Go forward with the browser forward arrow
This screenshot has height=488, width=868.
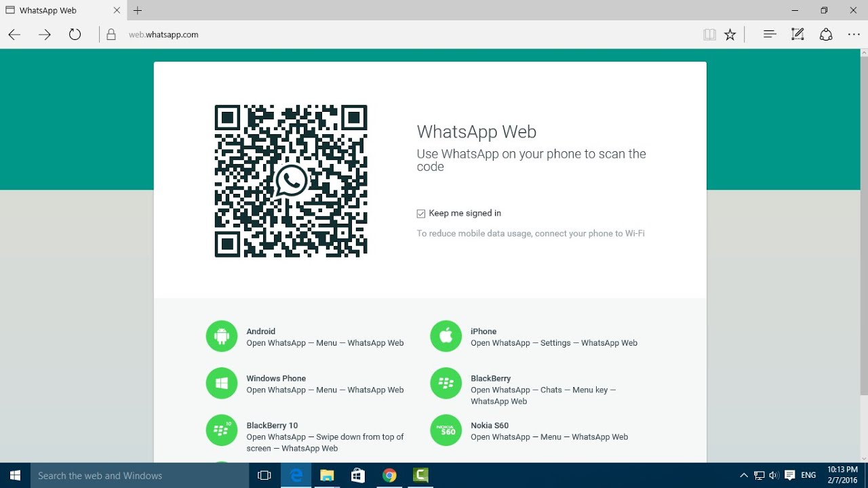pyautogui.click(x=45, y=35)
